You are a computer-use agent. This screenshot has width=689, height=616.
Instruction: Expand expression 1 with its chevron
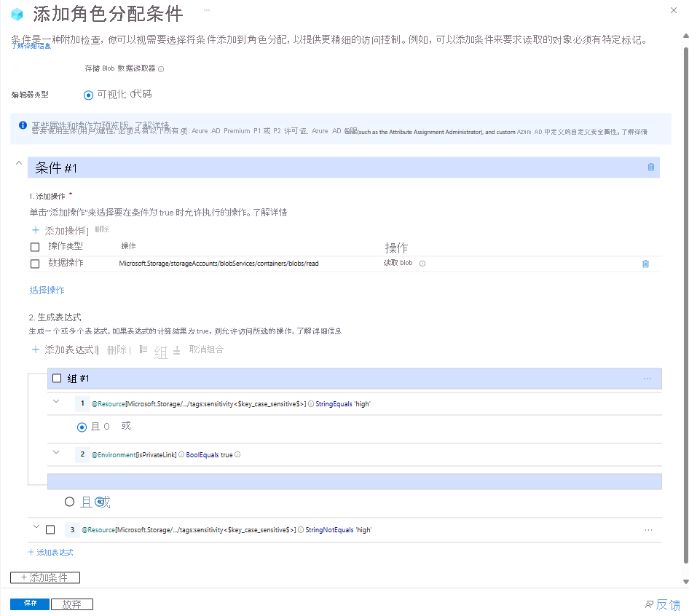(x=56, y=402)
